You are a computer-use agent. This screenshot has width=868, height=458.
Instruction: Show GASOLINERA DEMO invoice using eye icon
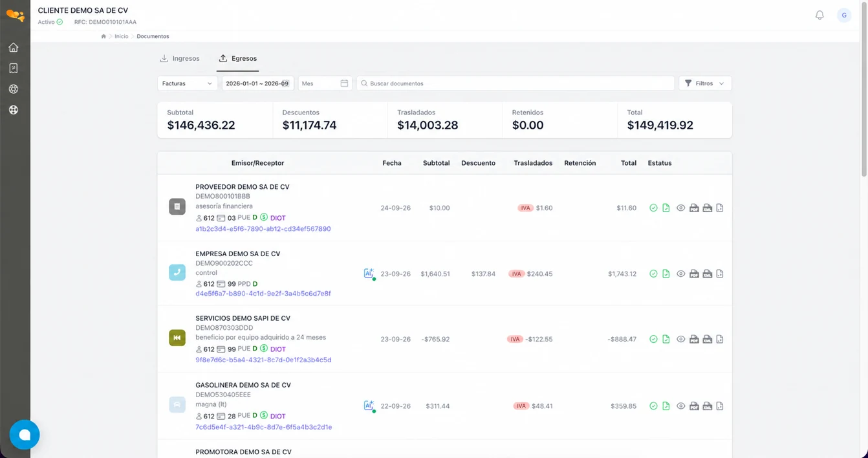(680, 406)
